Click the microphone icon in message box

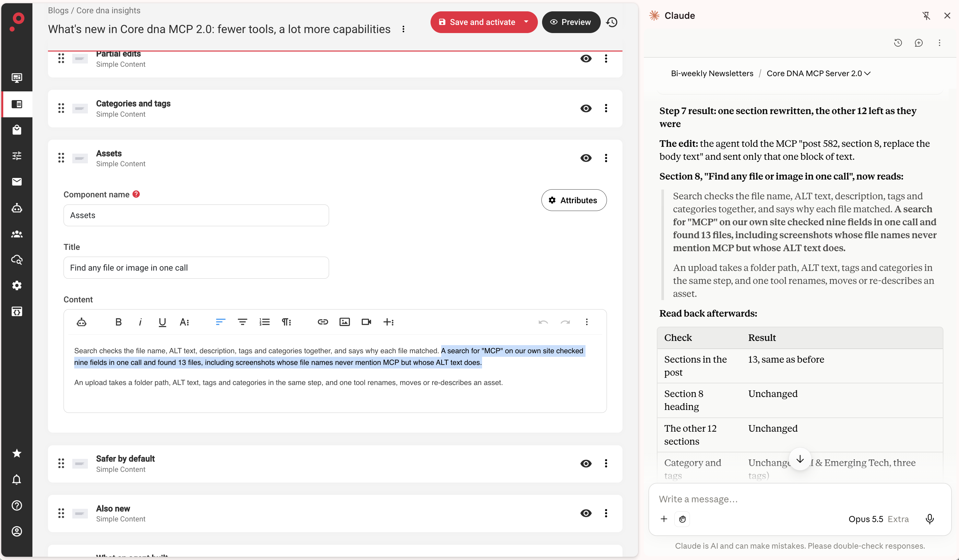pos(930,519)
